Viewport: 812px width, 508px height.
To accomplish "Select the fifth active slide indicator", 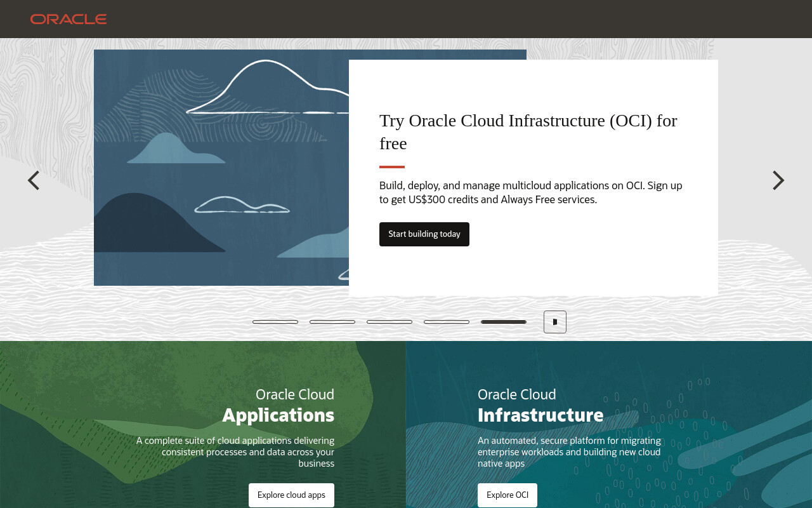I will (x=504, y=322).
